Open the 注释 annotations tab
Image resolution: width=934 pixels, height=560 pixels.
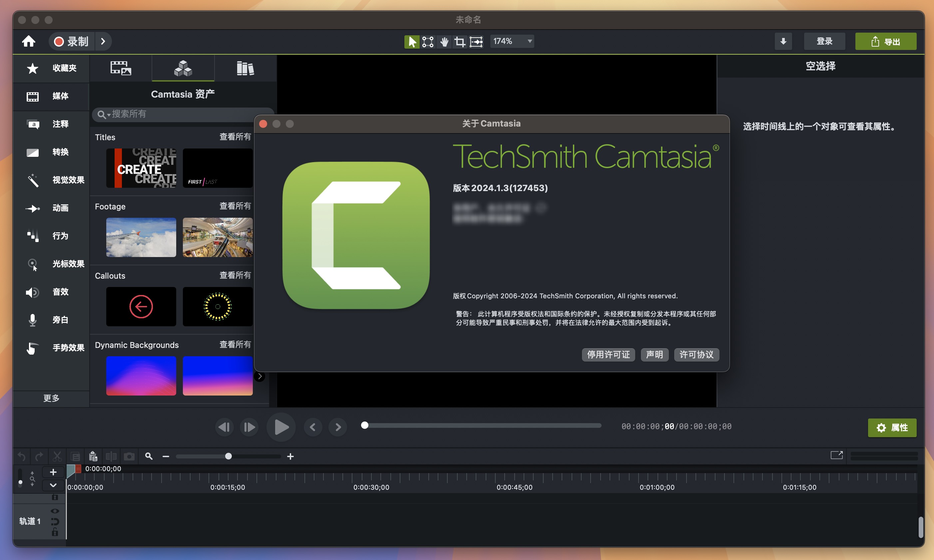click(x=51, y=124)
